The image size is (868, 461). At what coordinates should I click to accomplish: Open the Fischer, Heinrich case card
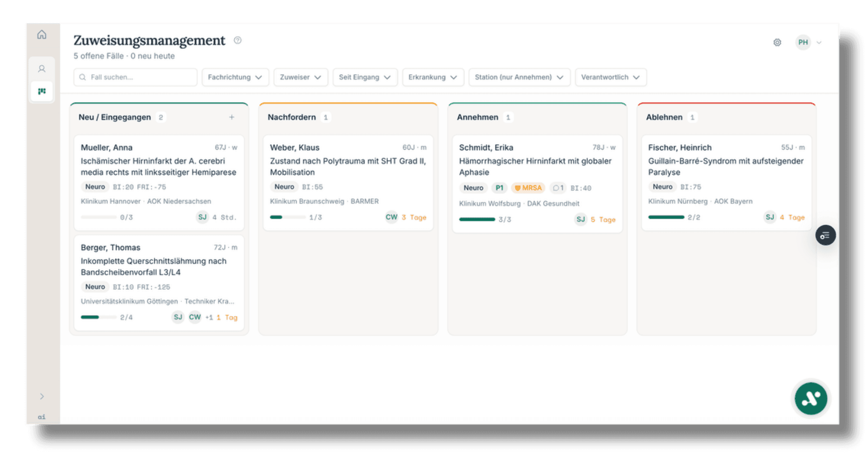tap(727, 183)
